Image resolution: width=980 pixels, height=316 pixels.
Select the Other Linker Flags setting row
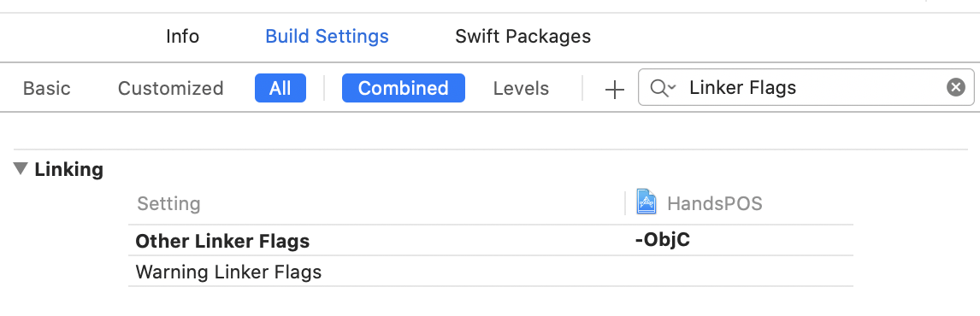(491, 241)
